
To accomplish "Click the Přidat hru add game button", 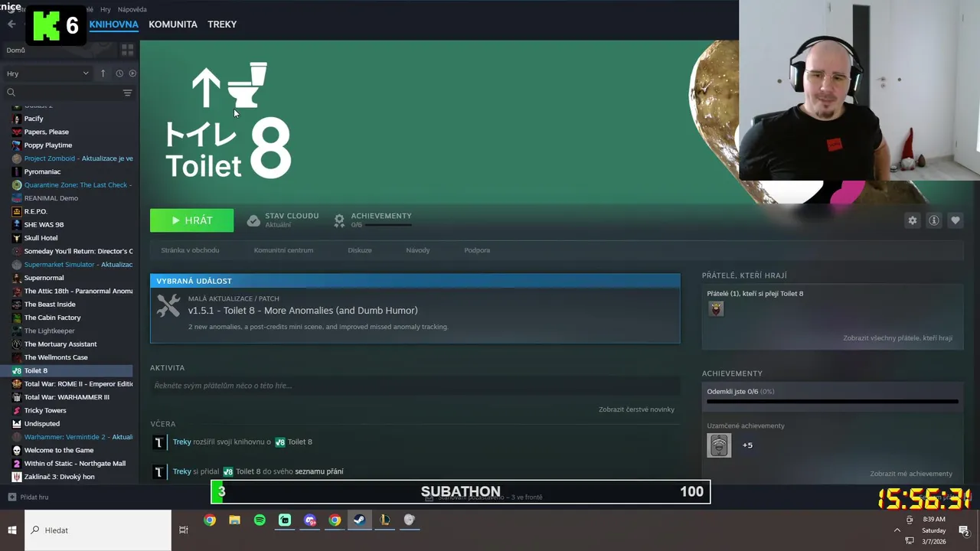I will [28, 497].
